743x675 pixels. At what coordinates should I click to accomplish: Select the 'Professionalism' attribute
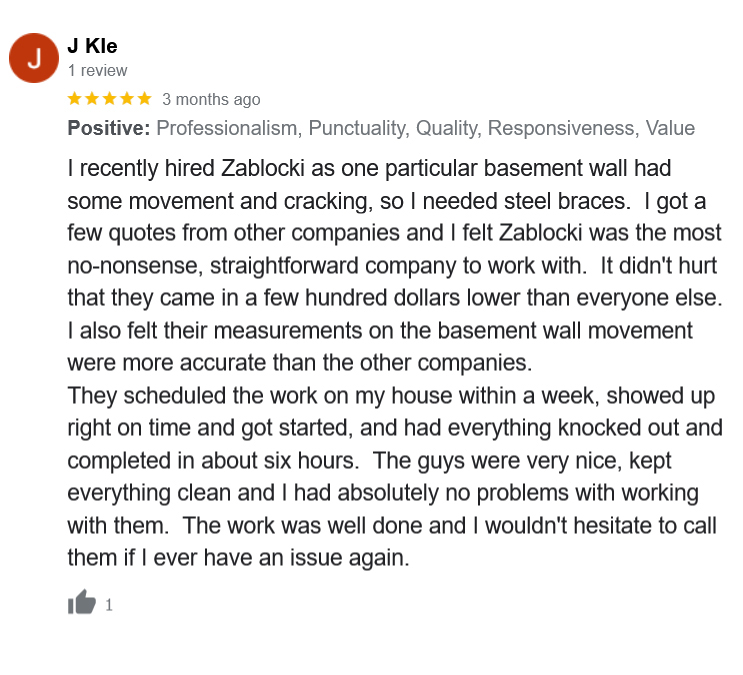pyautogui.click(x=229, y=128)
